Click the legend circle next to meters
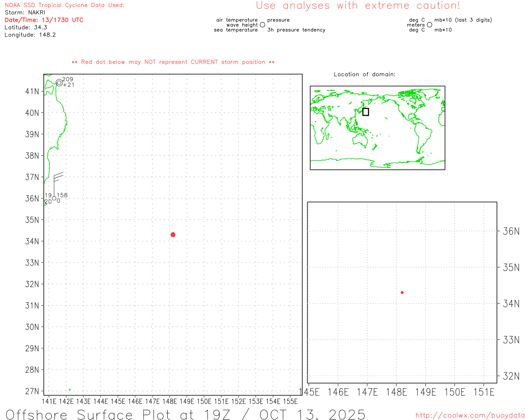The image size is (525, 420). 429,25
